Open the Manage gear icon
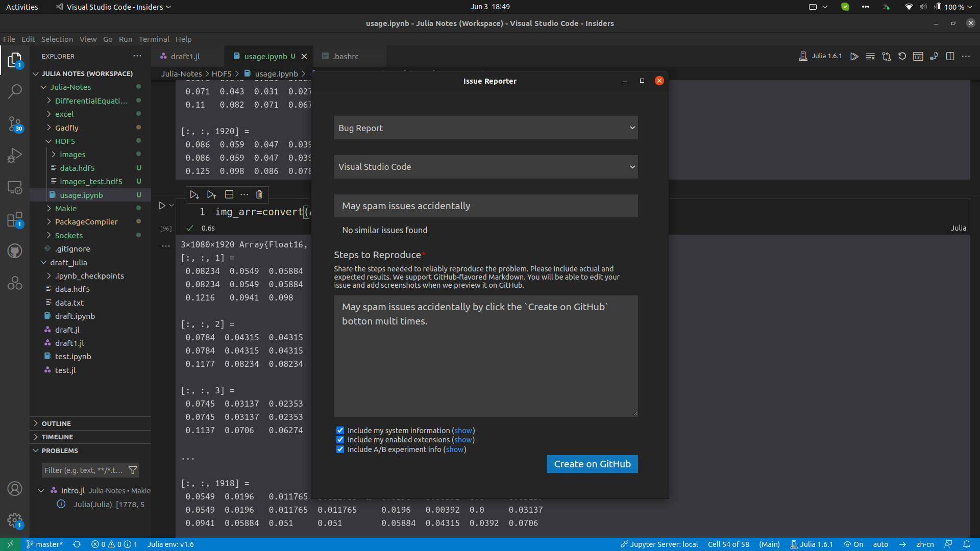The height and width of the screenshot is (551, 980). (x=15, y=520)
